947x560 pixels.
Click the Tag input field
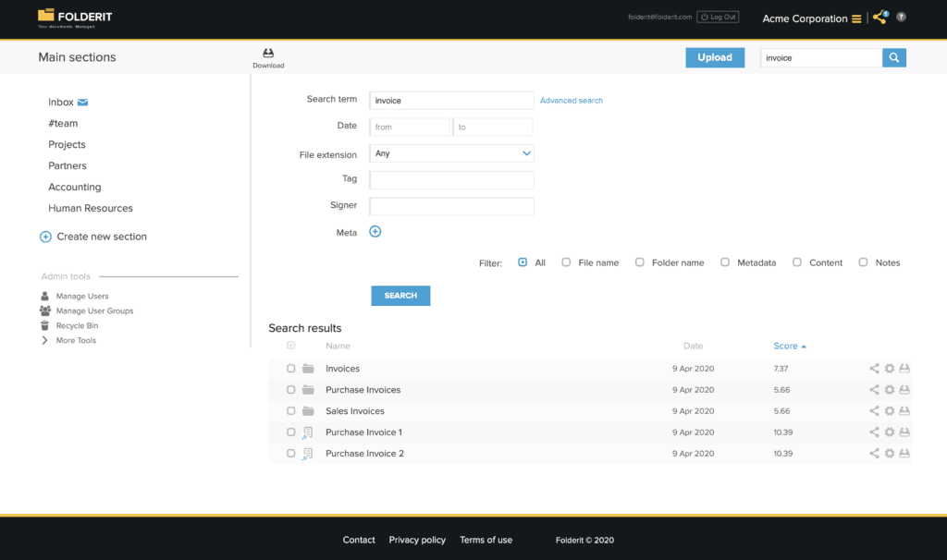[451, 180]
